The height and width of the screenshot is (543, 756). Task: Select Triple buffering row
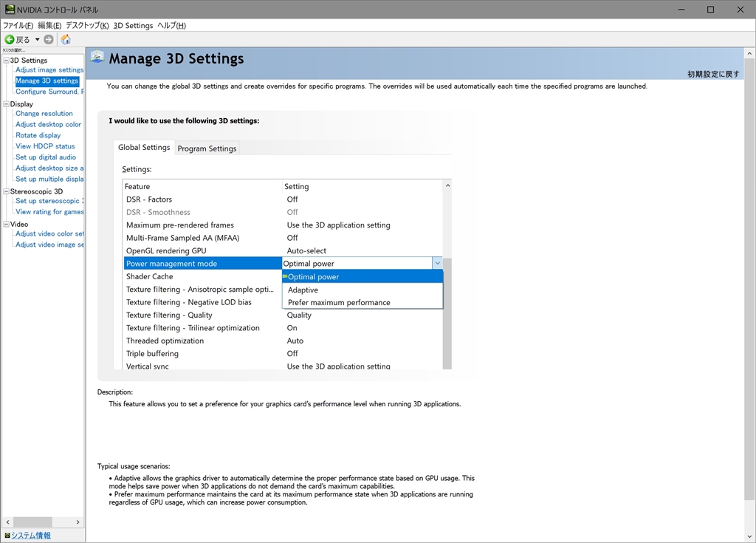click(283, 354)
